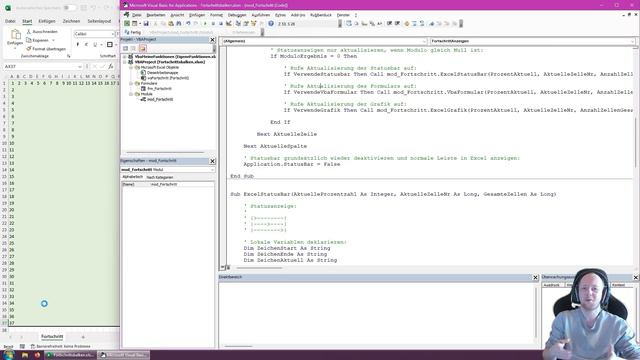This screenshot has width=640, height=360.
Task: Click the borders icon in Excel ribbon
Action: coord(110,44)
